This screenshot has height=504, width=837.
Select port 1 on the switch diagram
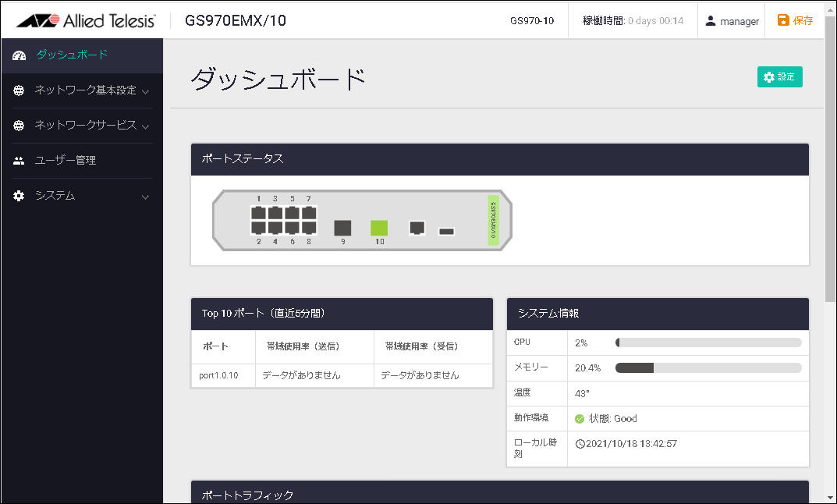coord(258,211)
